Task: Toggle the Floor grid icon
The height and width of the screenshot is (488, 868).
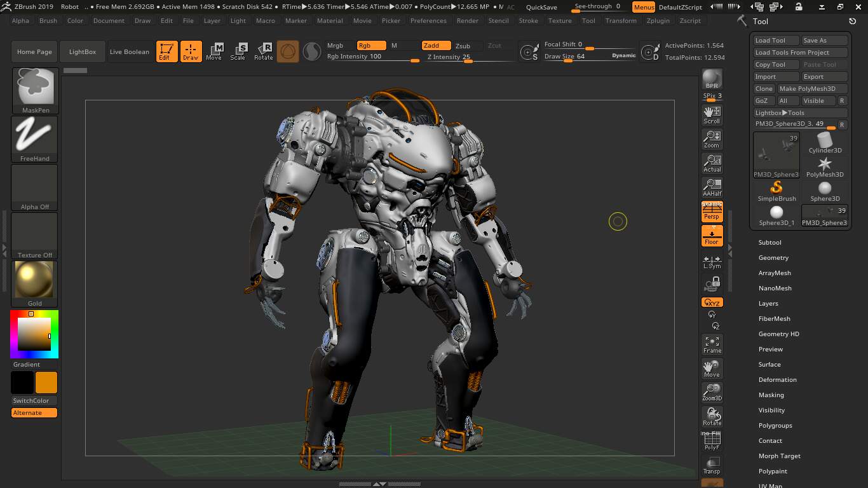Action: click(x=711, y=235)
